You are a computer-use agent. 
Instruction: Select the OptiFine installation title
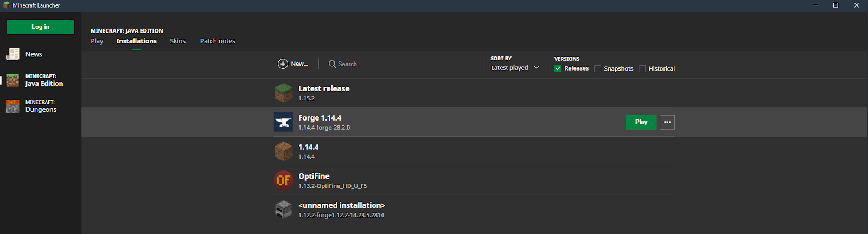pyautogui.click(x=314, y=176)
